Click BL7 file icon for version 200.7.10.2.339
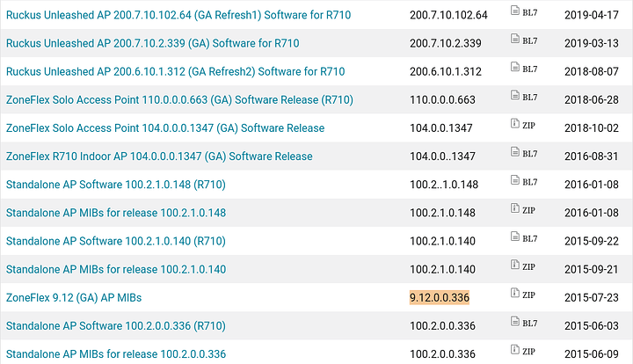The width and height of the screenshot is (633, 364). point(514,39)
